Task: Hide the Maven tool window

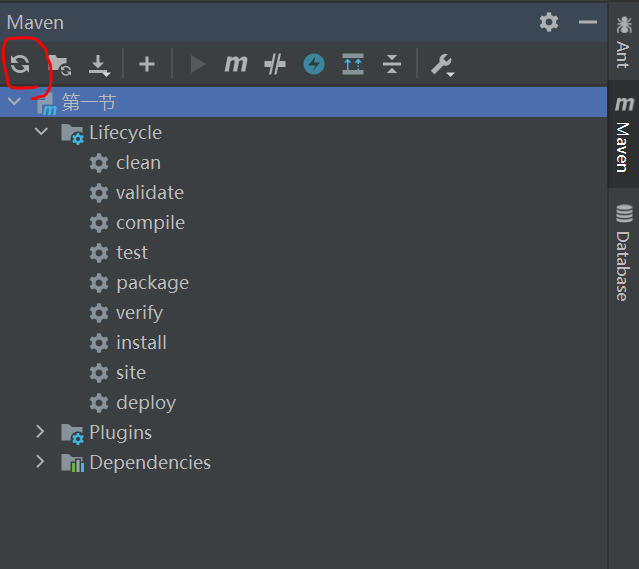Action: pos(588,22)
